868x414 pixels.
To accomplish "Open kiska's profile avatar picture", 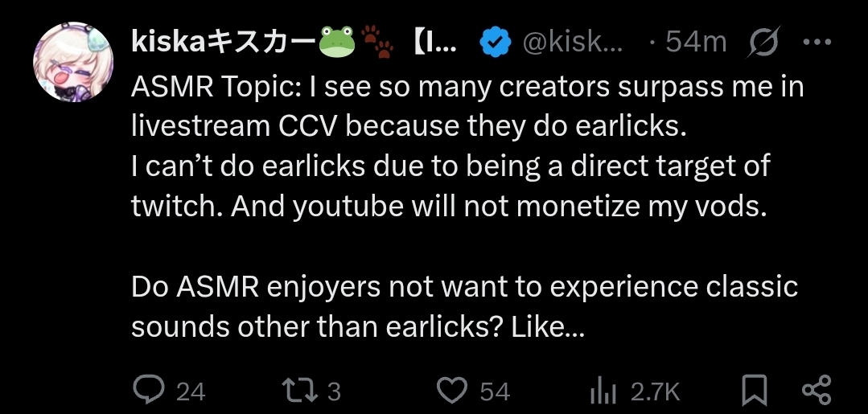I will point(73,62).
